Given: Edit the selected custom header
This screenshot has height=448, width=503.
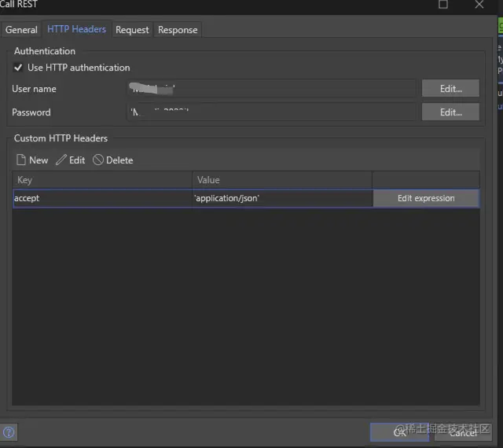Looking at the screenshot, I should click(71, 160).
